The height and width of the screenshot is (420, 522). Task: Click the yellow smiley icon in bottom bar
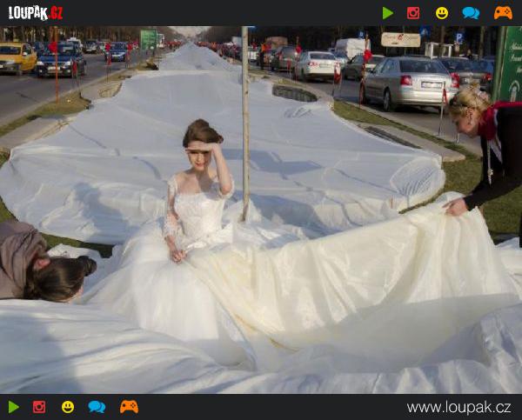68,407
